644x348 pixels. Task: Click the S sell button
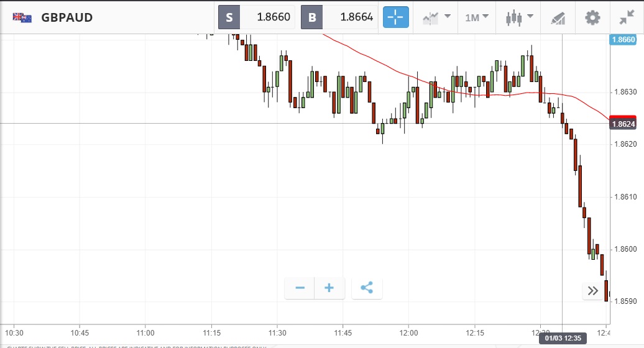click(229, 17)
